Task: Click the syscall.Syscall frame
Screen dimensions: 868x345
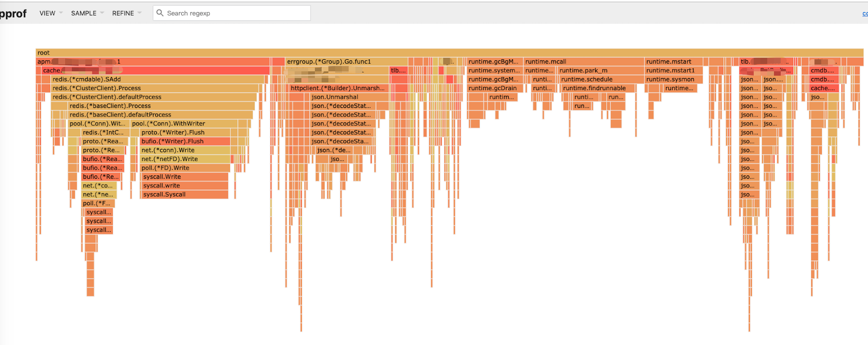Action: [x=184, y=195]
